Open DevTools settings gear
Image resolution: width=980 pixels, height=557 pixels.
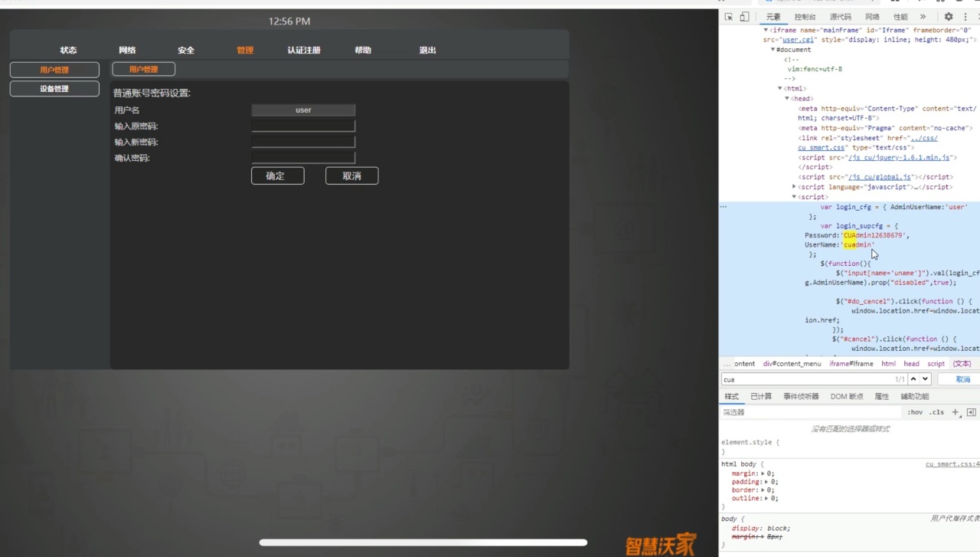[x=948, y=17]
